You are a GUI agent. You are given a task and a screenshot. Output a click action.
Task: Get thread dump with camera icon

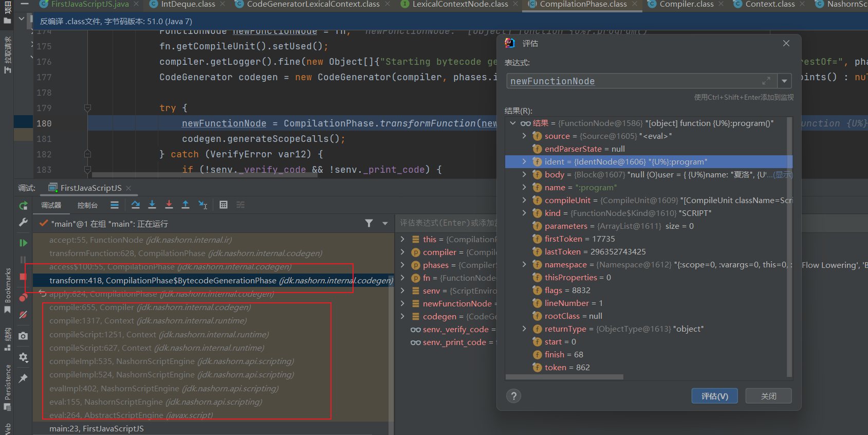pos(23,336)
